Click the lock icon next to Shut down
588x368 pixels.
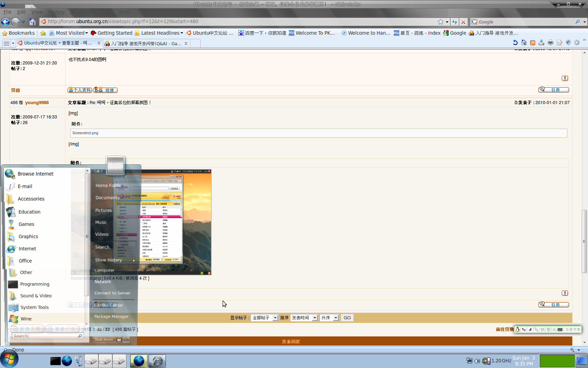coord(119,339)
